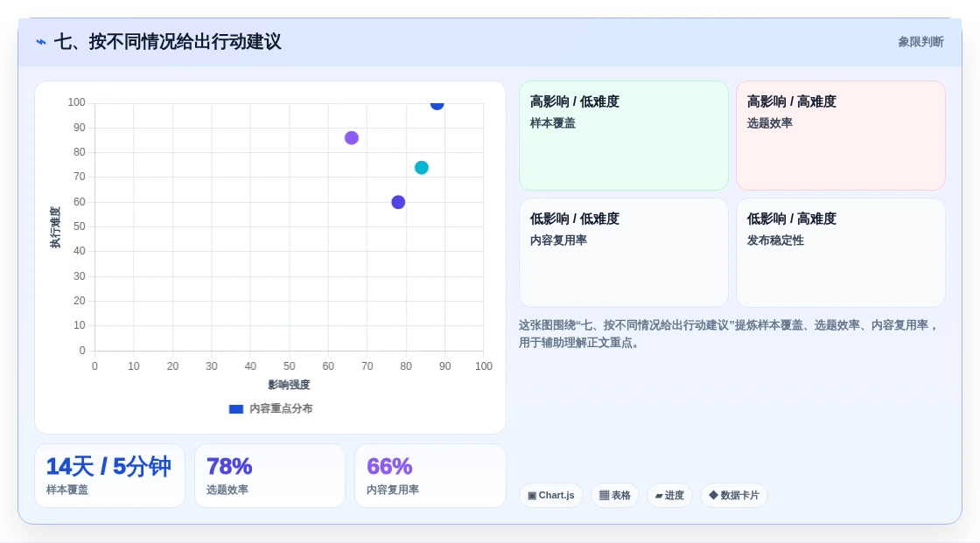
Task: Click the 象限判断 label in header
Action: pos(920,42)
